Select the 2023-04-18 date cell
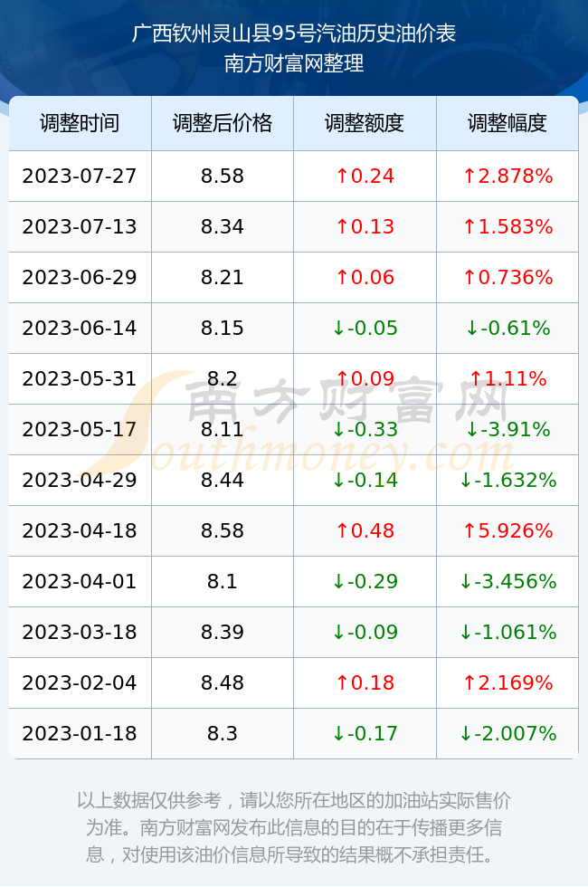Image resolution: width=588 pixels, height=887 pixels. [x=80, y=530]
